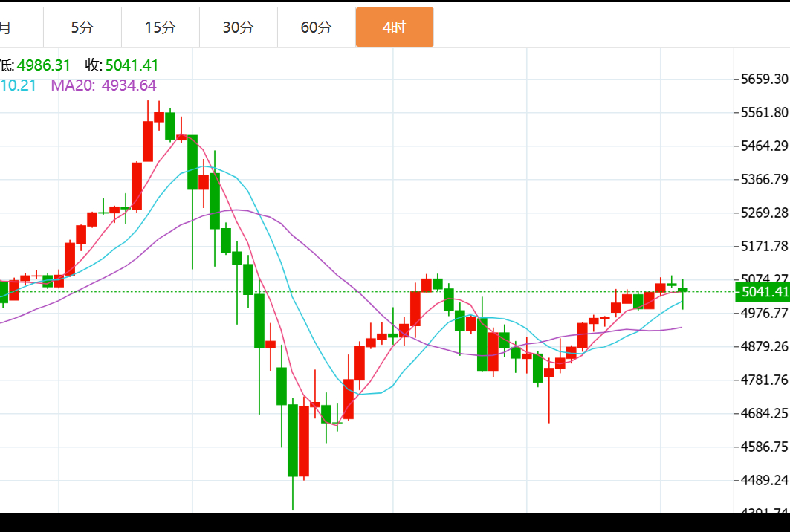The image size is (790, 532).
Task: Click the 4879.26 price axis label
Action: 765,346
